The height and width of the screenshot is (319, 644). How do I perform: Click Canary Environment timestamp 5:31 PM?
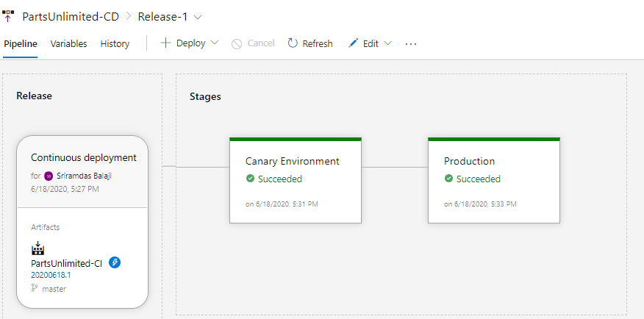pos(282,204)
